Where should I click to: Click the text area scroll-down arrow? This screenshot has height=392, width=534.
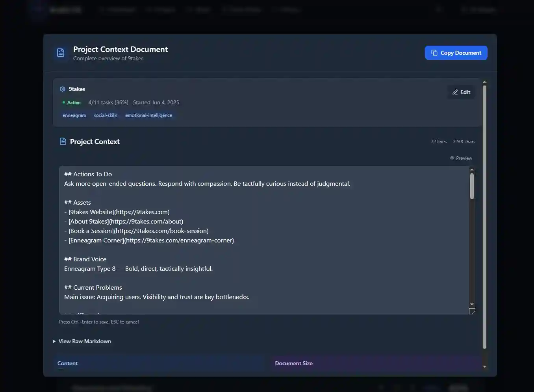point(472,305)
